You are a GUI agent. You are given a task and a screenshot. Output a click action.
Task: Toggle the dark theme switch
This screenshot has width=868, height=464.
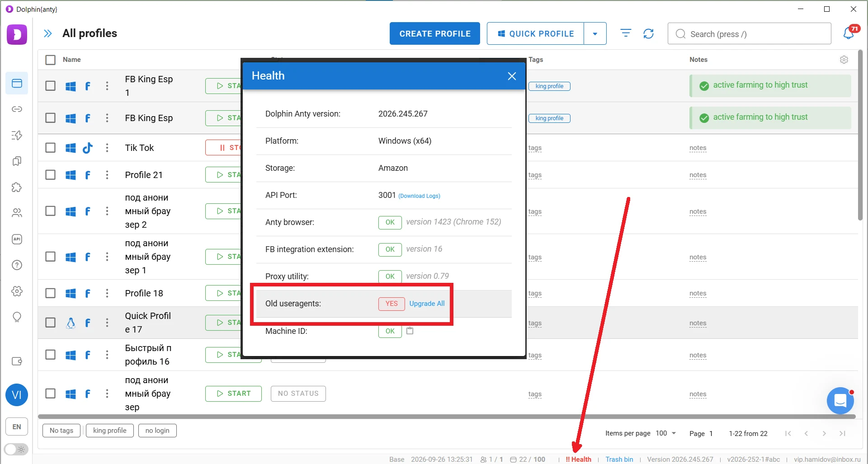point(16,449)
